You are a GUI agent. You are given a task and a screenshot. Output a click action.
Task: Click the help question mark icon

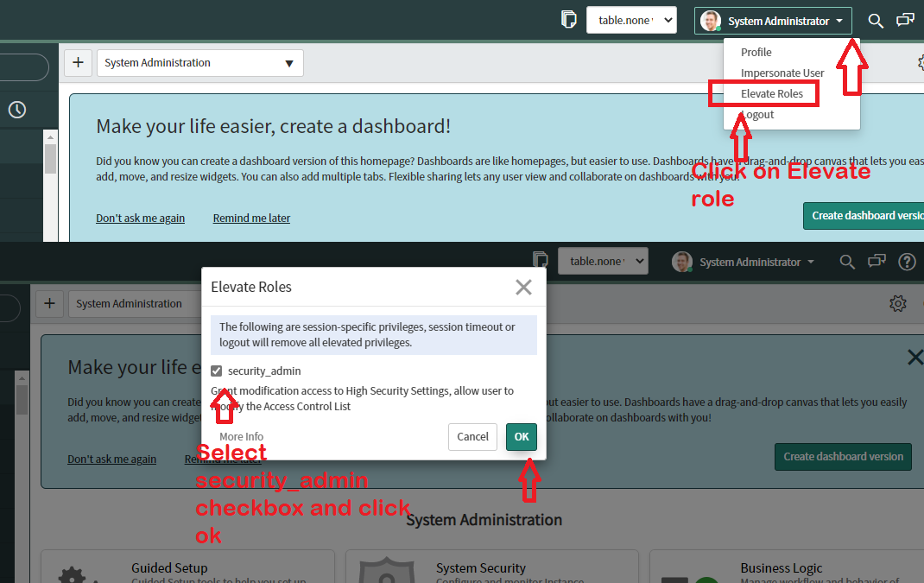(x=907, y=261)
